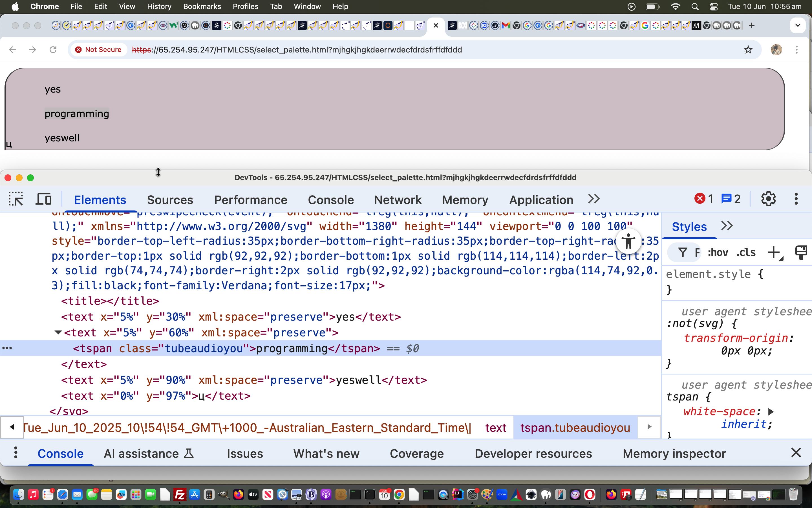Open the History menu in menu bar
The width and height of the screenshot is (812, 508).
[159, 6]
